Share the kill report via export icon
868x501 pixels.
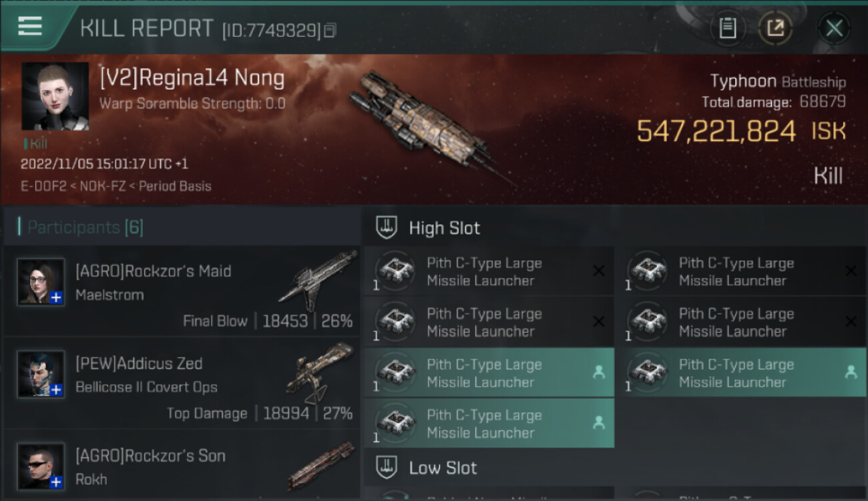coord(775,28)
